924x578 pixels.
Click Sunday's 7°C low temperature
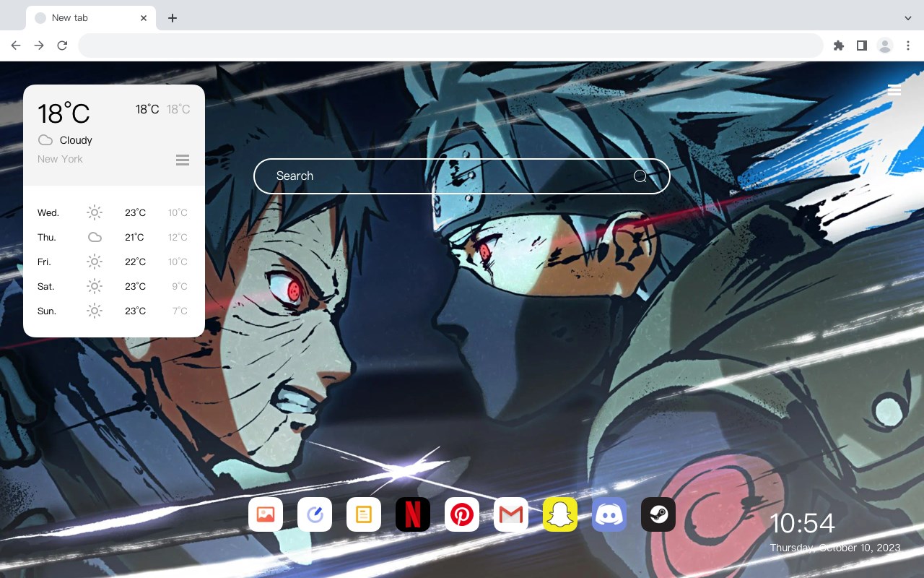[180, 311]
